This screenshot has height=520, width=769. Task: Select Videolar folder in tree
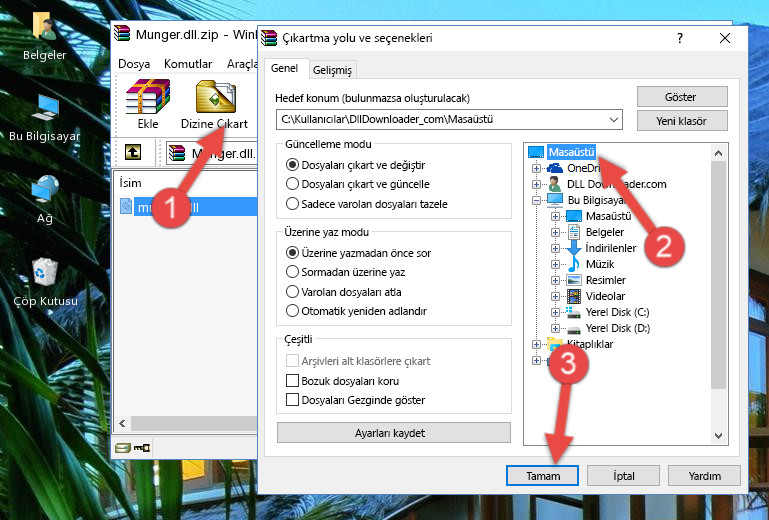tap(605, 296)
